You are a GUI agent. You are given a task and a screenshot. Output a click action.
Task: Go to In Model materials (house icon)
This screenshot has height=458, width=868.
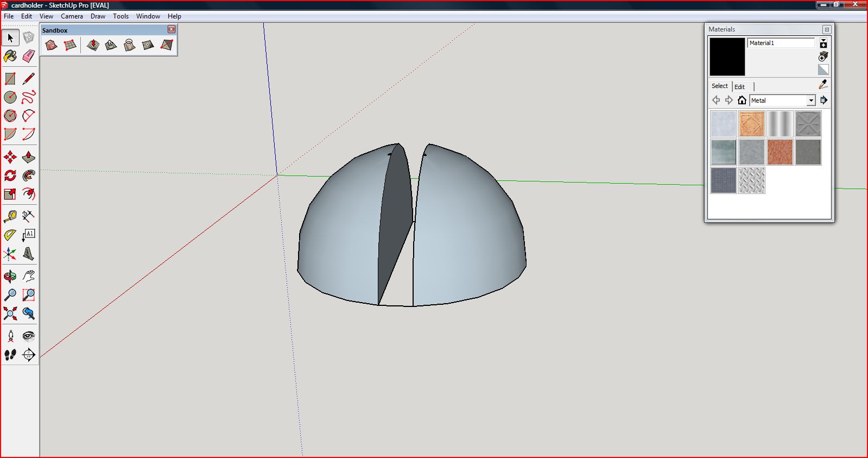(742, 100)
